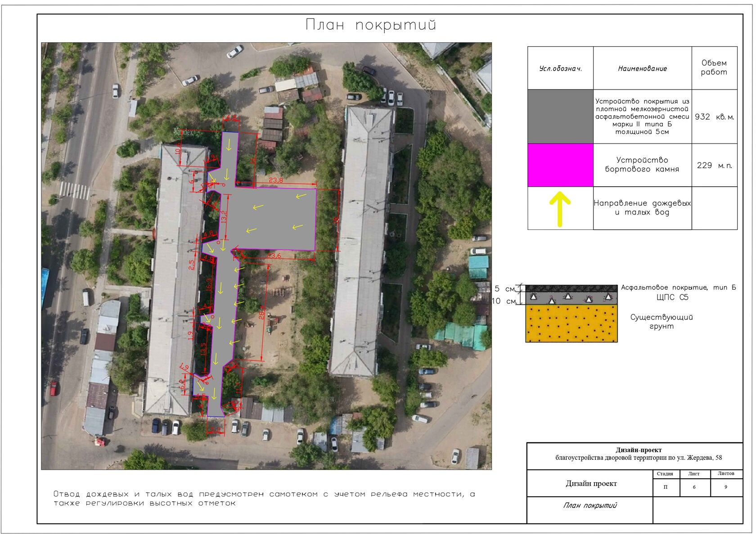Click the gray asphalt legend swatch
This screenshot has height=534, width=756.
tap(560, 117)
